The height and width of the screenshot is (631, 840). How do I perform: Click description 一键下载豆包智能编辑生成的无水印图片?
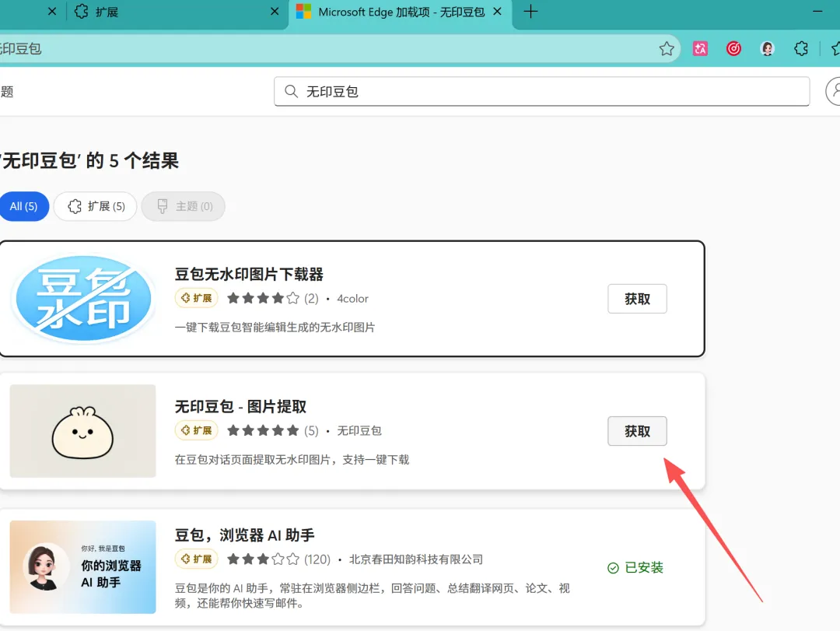tap(275, 327)
